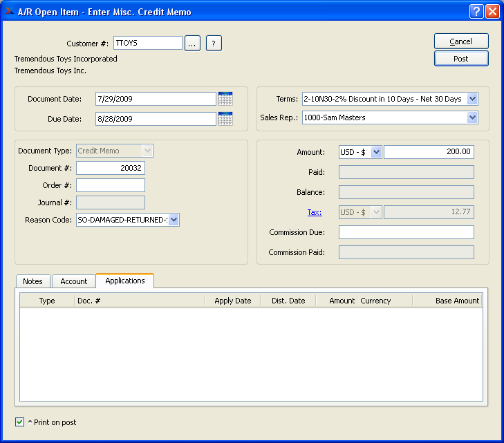The width and height of the screenshot is (504, 443).
Task: Click the Order # input field
Action: click(x=111, y=185)
